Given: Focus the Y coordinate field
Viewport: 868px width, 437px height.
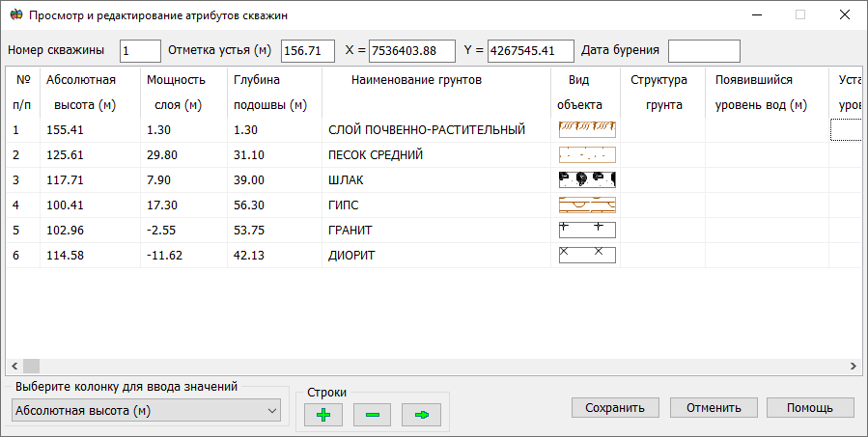Looking at the screenshot, I should click(x=530, y=51).
